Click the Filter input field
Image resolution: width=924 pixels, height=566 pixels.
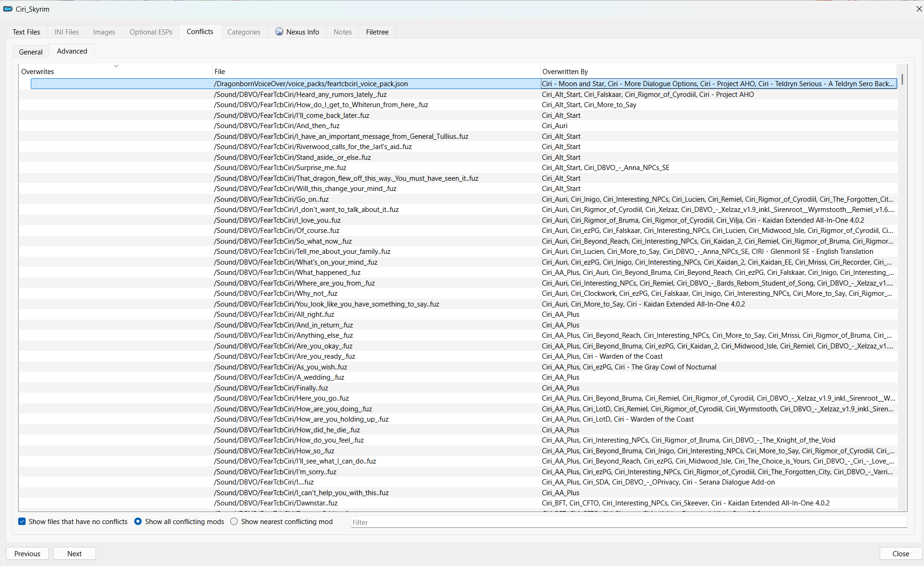click(629, 522)
